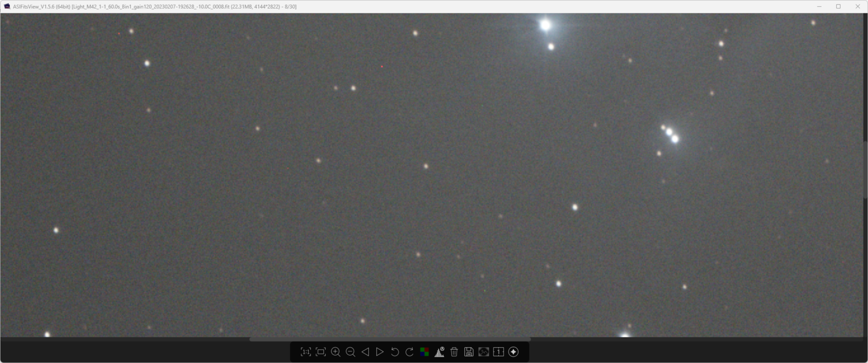Viewport: 868px width, 363px height.
Task: Rotate image clockwise
Action: 410,352
